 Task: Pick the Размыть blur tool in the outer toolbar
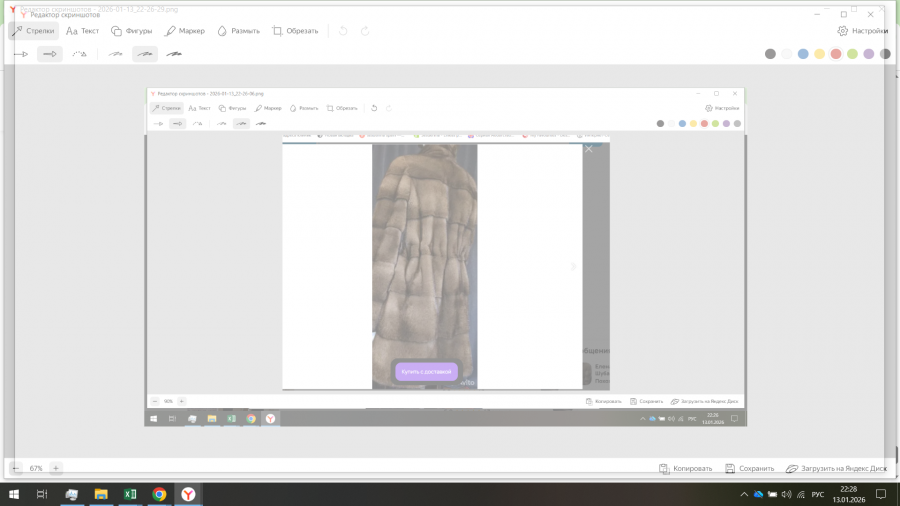pos(238,31)
